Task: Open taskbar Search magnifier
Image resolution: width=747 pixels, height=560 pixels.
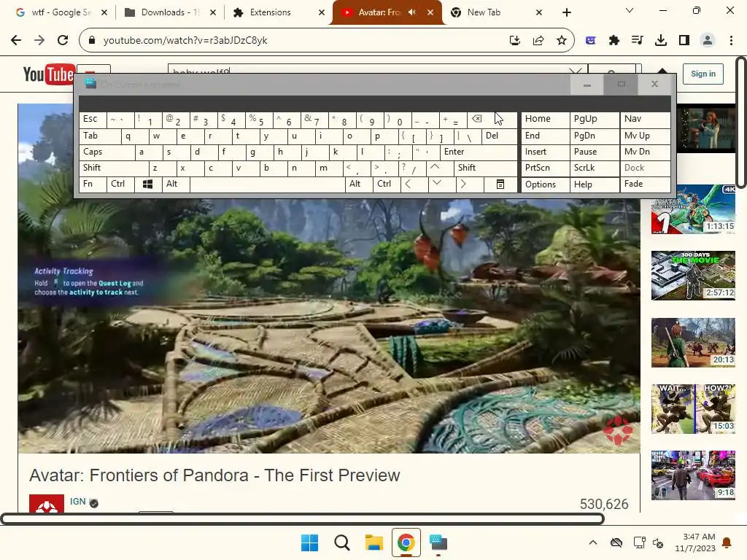Action: point(341,542)
